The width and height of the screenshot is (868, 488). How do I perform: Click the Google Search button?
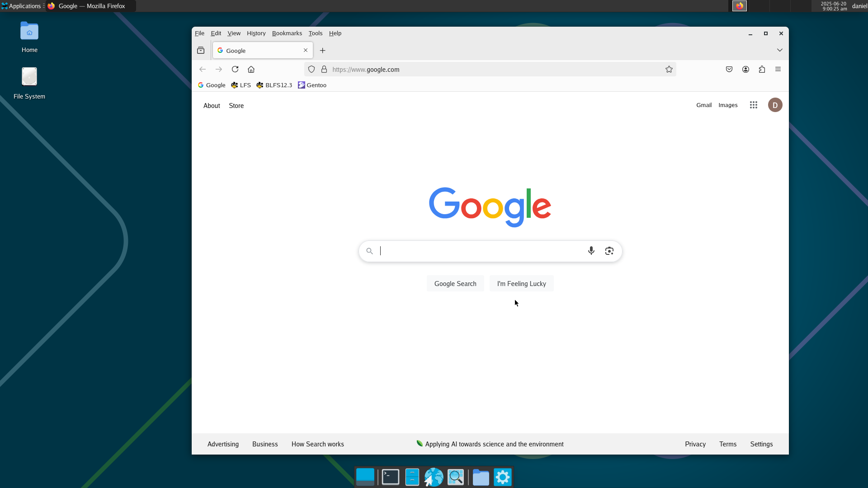coord(455,284)
